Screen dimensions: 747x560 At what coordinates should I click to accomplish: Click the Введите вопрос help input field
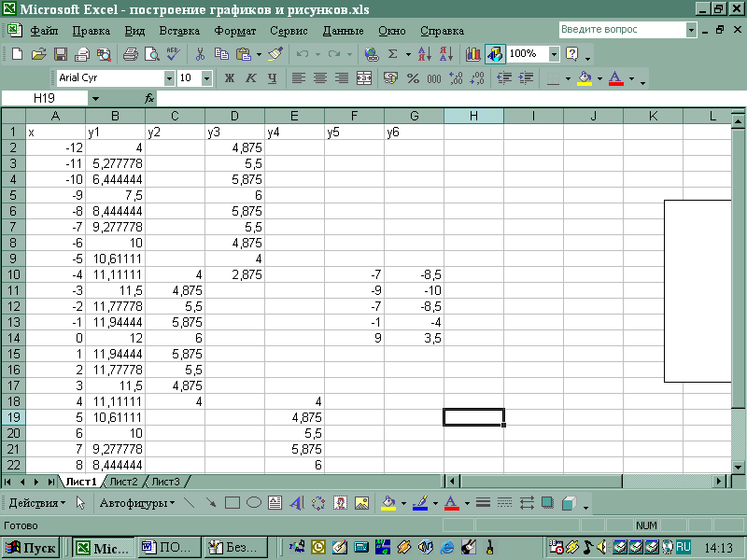(622, 30)
